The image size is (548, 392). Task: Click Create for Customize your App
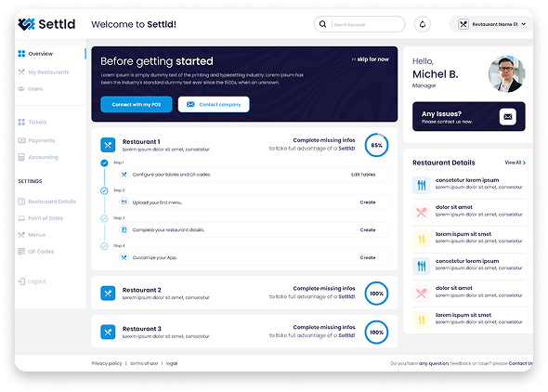pos(368,257)
